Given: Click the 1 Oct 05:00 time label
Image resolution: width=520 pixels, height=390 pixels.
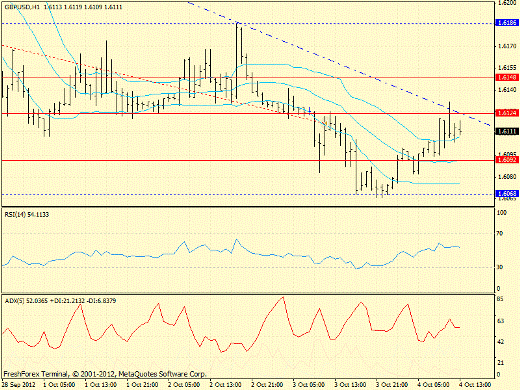Looking at the screenshot, I should 59,384.
